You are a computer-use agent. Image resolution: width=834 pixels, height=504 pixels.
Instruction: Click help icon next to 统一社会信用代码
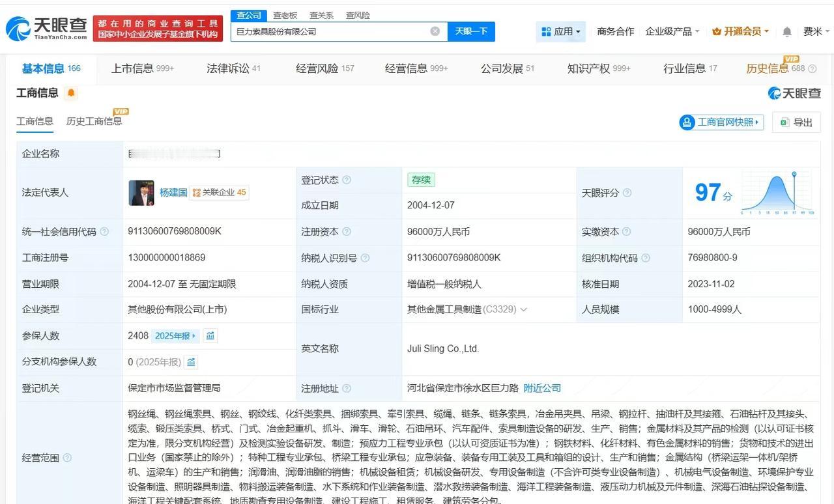(104, 232)
